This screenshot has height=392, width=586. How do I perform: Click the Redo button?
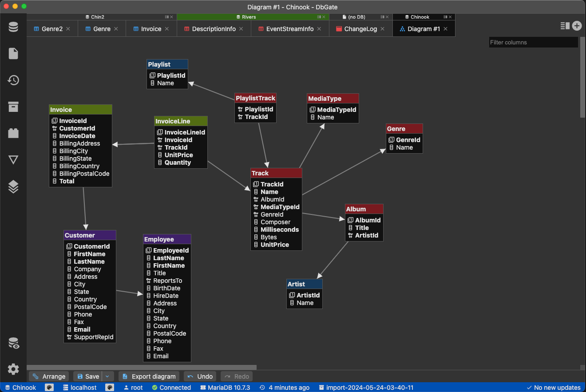point(237,376)
